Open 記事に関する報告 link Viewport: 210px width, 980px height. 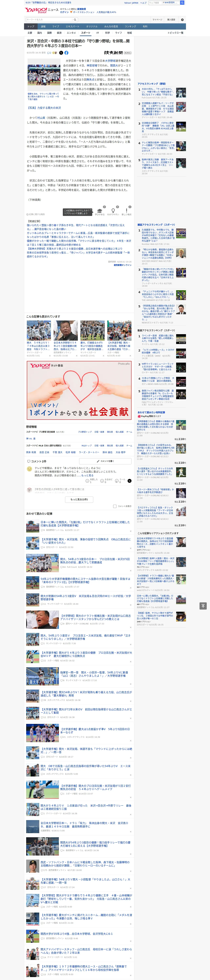(x=35, y=214)
